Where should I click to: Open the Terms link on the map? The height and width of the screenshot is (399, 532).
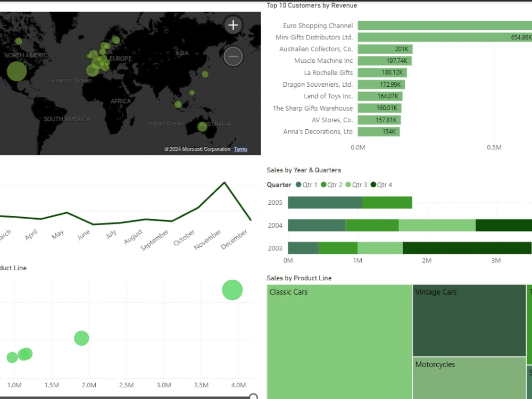pyautogui.click(x=240, y=149)
